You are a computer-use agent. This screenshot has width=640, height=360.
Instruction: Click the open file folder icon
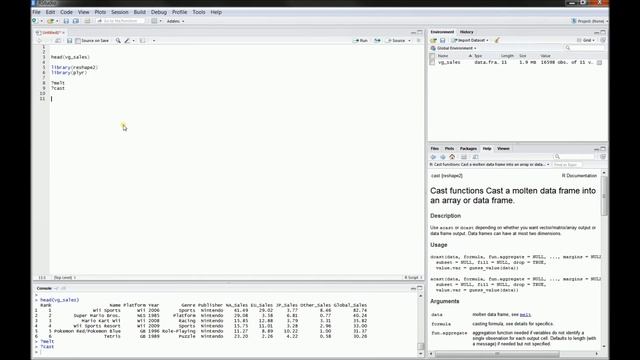50,21
